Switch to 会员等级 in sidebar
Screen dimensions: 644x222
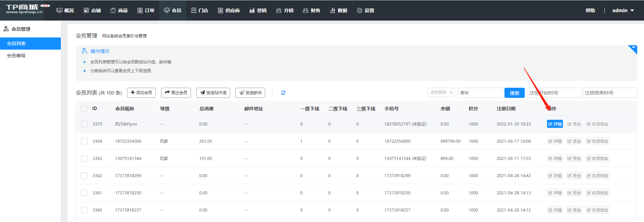[x=16, y=56]
